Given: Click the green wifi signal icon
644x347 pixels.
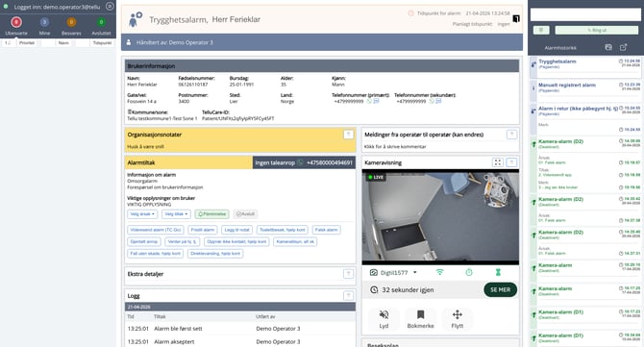Looking at the screenshot, I should coord(439,272).
